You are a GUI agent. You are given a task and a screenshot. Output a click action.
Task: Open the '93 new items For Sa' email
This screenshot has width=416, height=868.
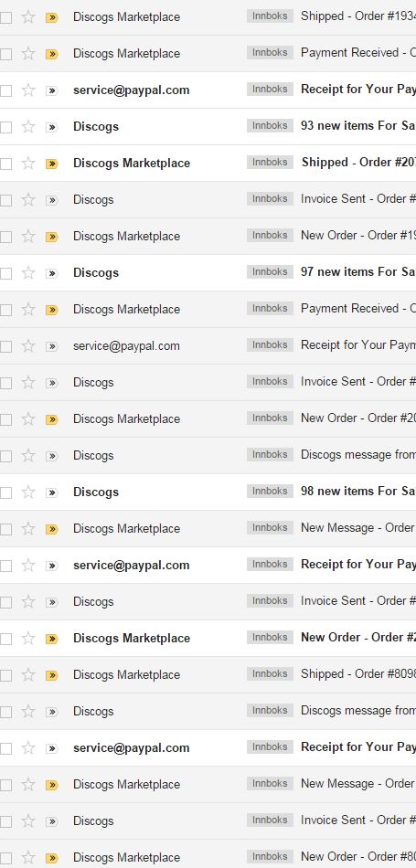click(358, 126)
